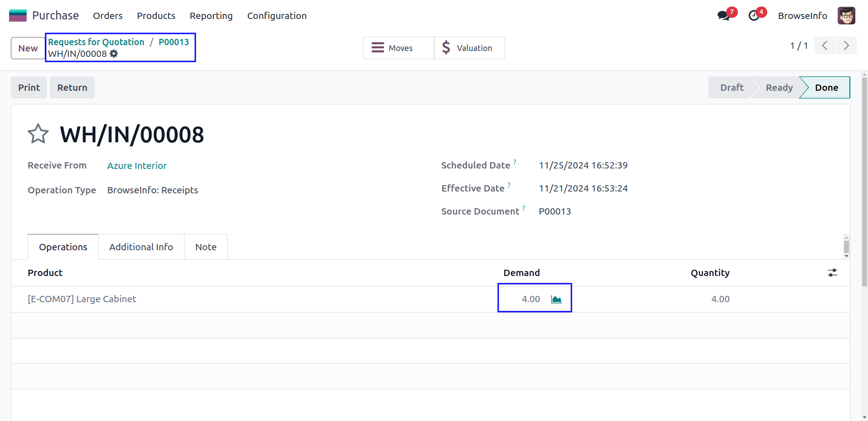
Task: Open the forecast chart icon beside Demand
Action: tap(556, 299)
